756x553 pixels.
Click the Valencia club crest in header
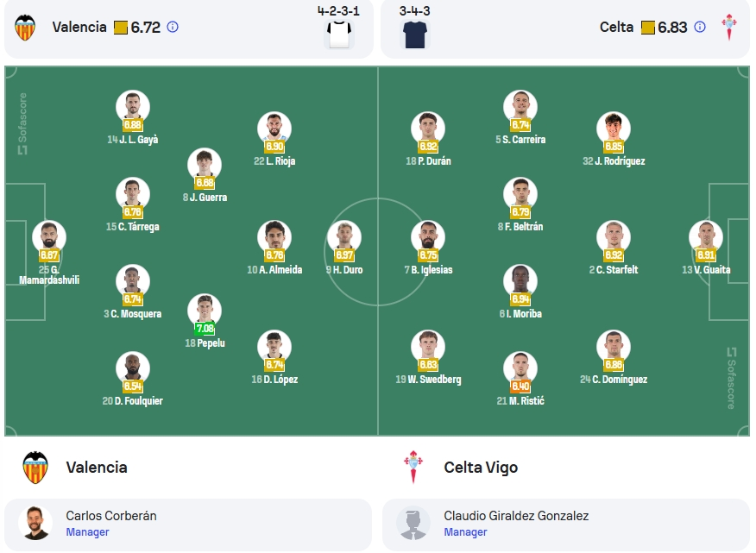point(25,28)
